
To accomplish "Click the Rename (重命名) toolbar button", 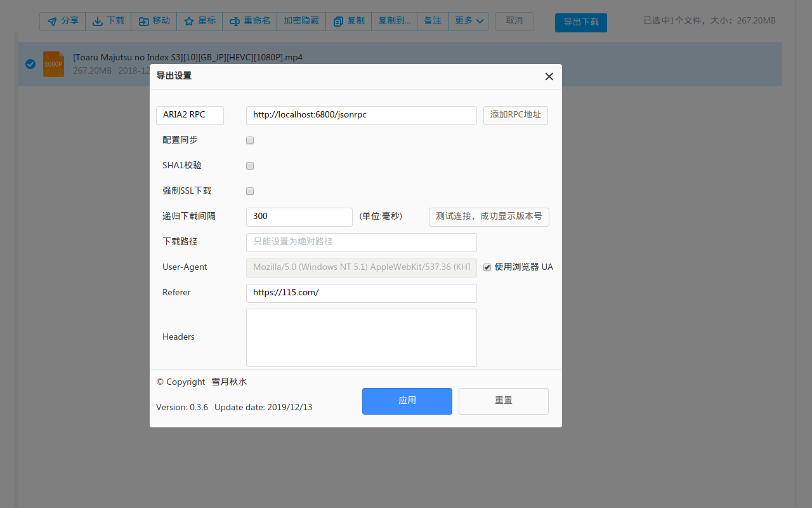I will tap(250, 21).
